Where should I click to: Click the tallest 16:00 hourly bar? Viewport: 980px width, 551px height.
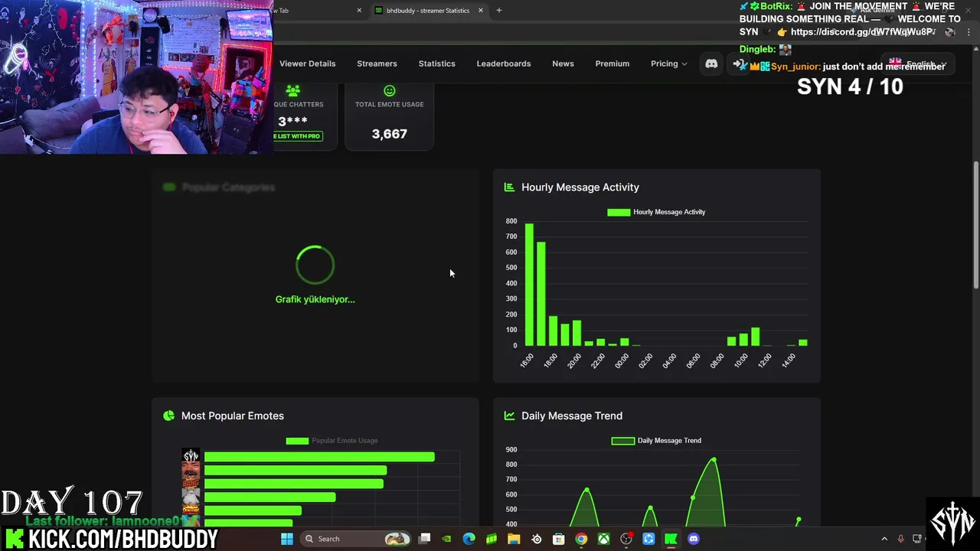(529, 284)
